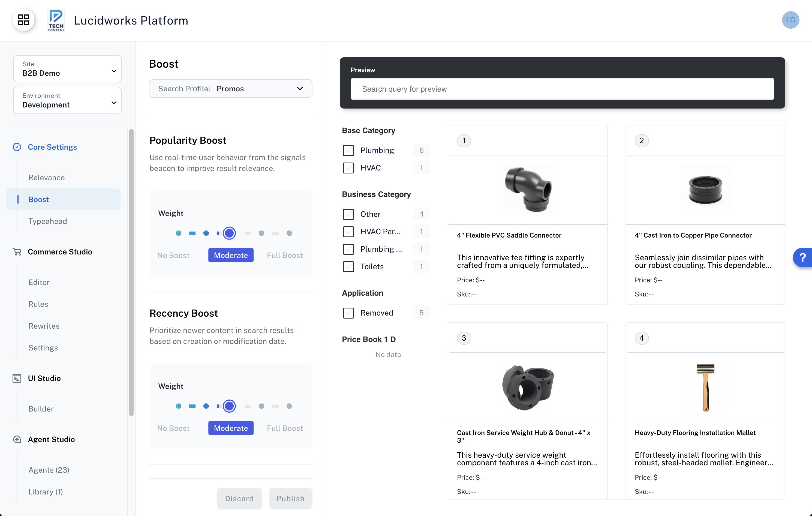Open the LG user avatar menu
Viewport: 812px width, 516px height.
(x=790, y=20)
